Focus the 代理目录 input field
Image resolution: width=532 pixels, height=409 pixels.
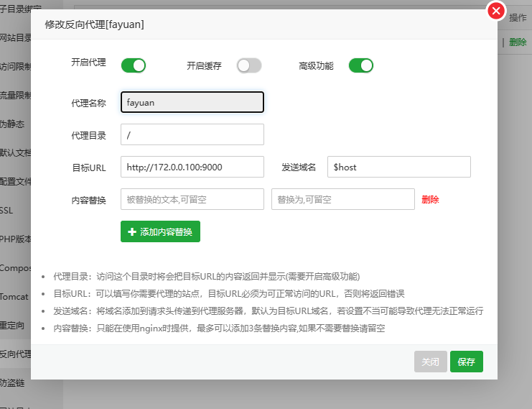pos(192,134)
